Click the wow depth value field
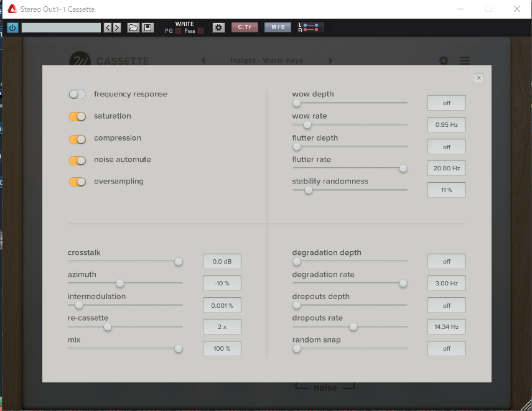Image resolution: width=532 pixels, height=411 pixels. 447,103
